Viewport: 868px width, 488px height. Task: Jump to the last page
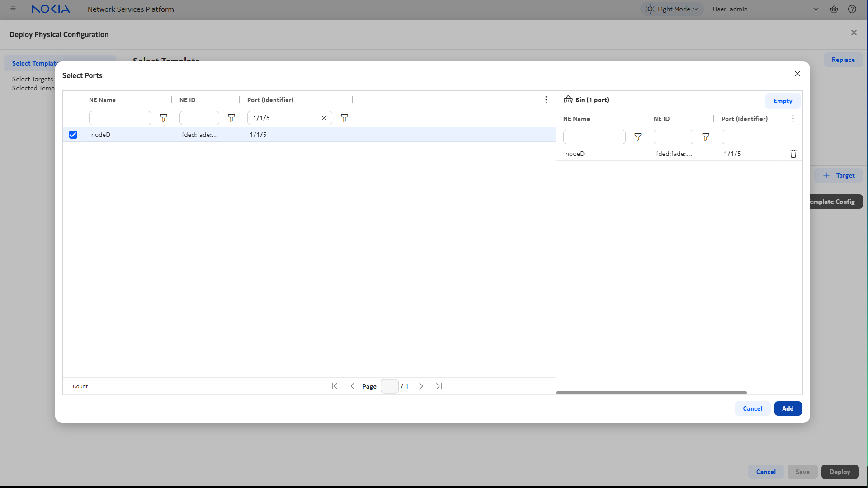(439, 386)
